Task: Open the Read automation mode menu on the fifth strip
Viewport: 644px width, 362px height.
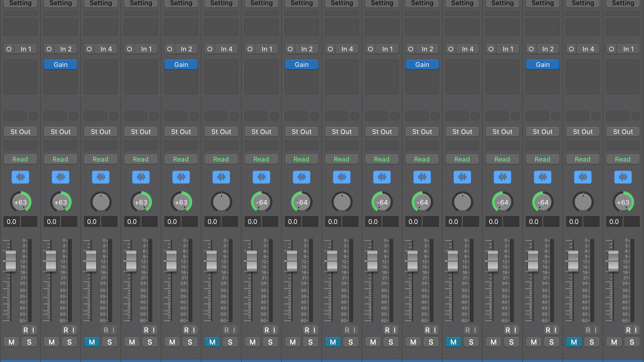Action: [x=181, y=159]
